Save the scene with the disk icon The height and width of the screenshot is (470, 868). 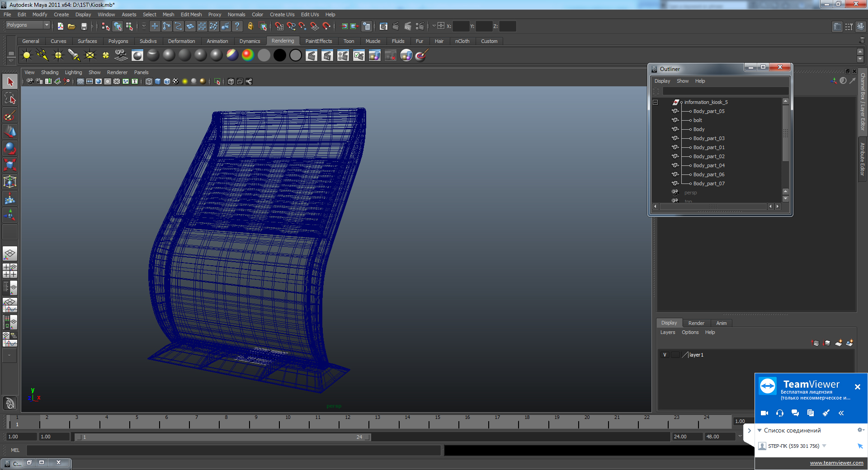(x=84, y=27)
